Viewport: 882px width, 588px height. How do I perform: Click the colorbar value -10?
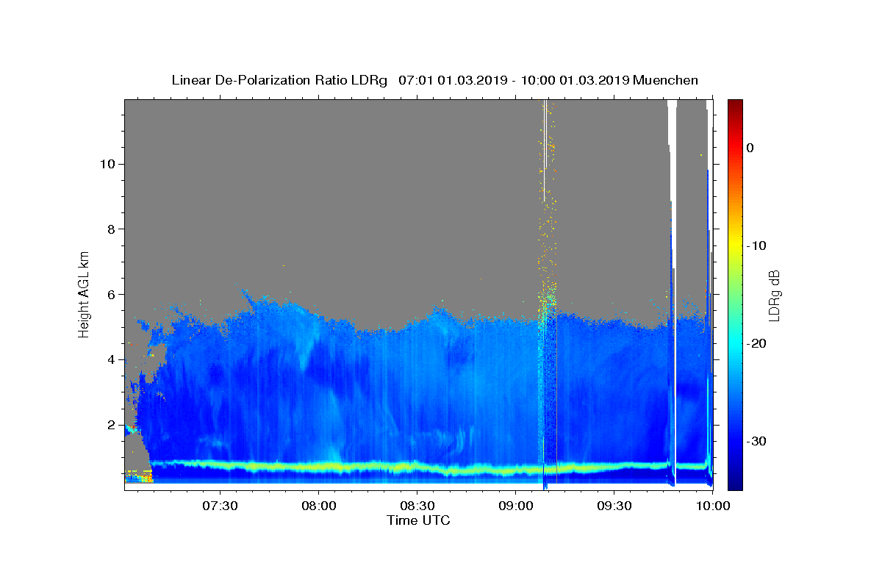click(x=757, y=245)
